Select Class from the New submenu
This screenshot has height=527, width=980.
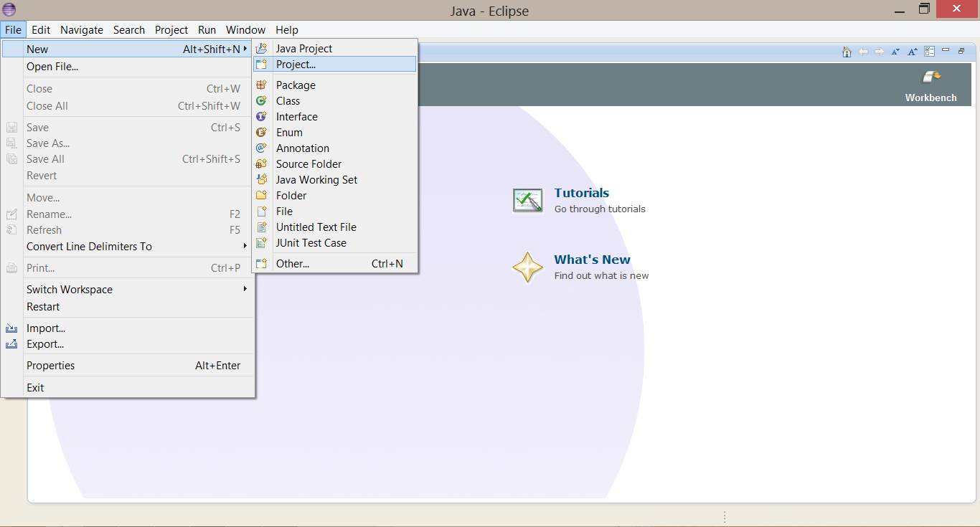click(288, 101)
